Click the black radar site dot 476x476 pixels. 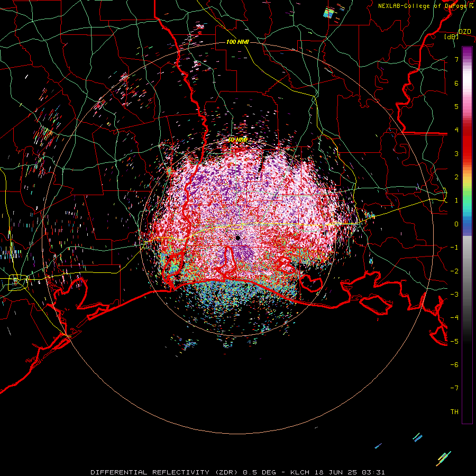[x=237, y=237]
